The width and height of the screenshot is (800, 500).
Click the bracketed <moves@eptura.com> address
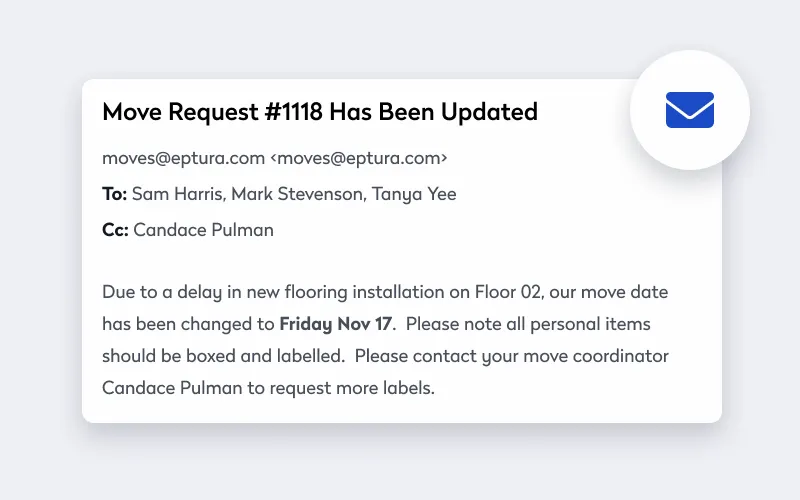pos(359,158)
